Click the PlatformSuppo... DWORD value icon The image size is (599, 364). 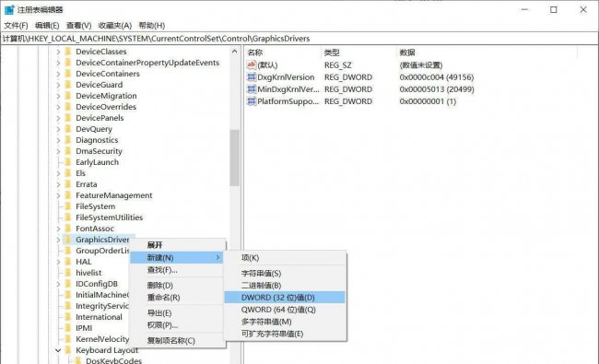tap(252, 101)
